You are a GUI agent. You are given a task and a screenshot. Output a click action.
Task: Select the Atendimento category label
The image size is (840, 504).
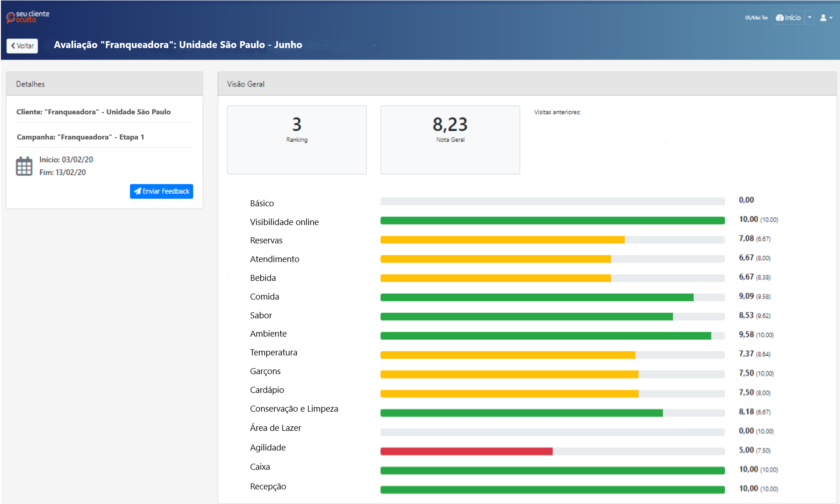coord(274,259)
